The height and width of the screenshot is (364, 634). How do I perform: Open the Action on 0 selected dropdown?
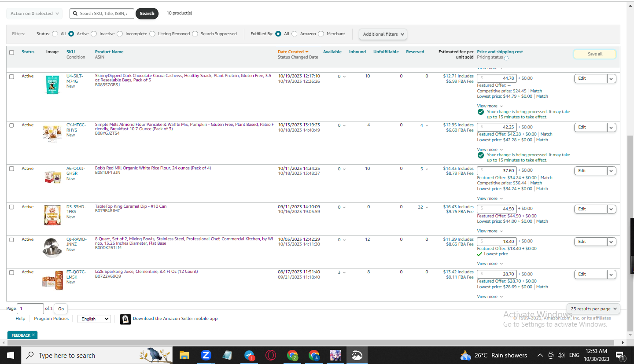[34, 14]
